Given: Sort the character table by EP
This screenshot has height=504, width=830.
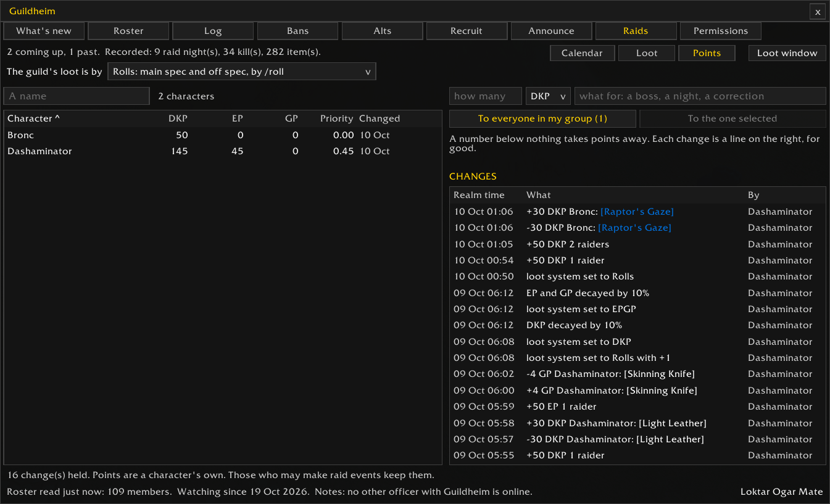Looking at the screenshot, I should (238, 118).
